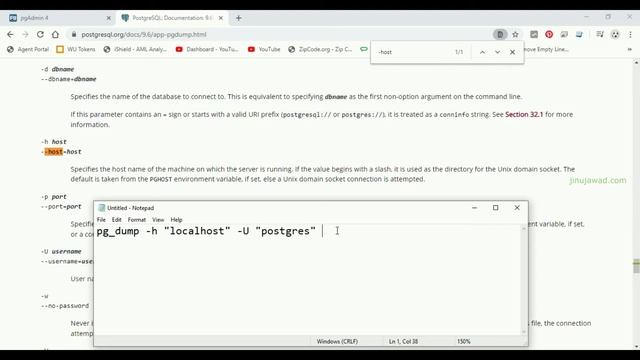
Task: Open Notepad Format menu
Action: (x=137, y=220)
